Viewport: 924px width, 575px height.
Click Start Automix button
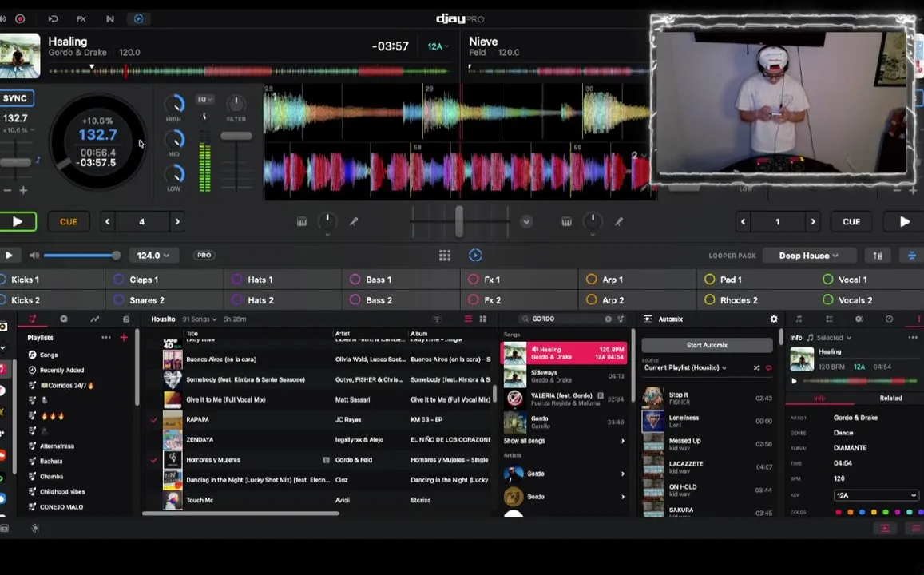coord(707,345)
